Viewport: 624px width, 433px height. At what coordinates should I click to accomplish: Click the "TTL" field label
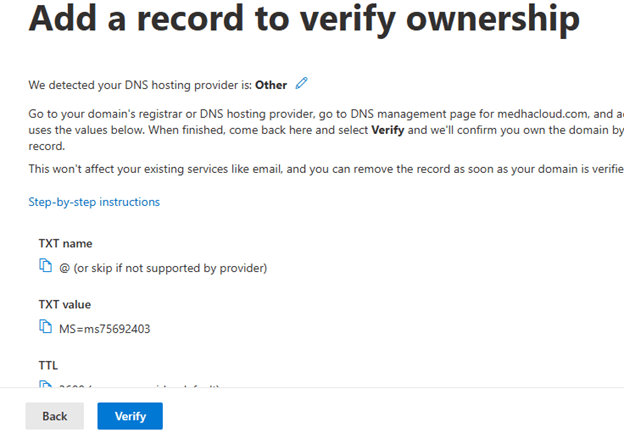click(48, 365)
